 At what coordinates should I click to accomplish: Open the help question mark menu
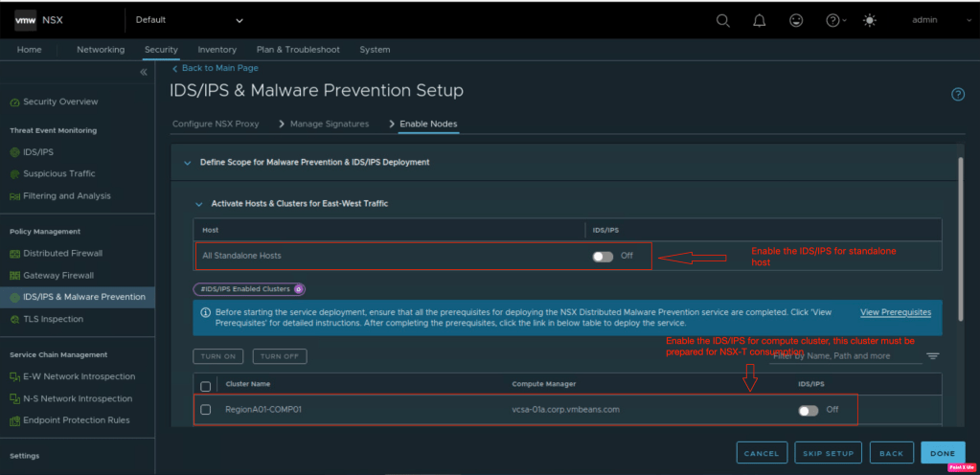point(834,20)
